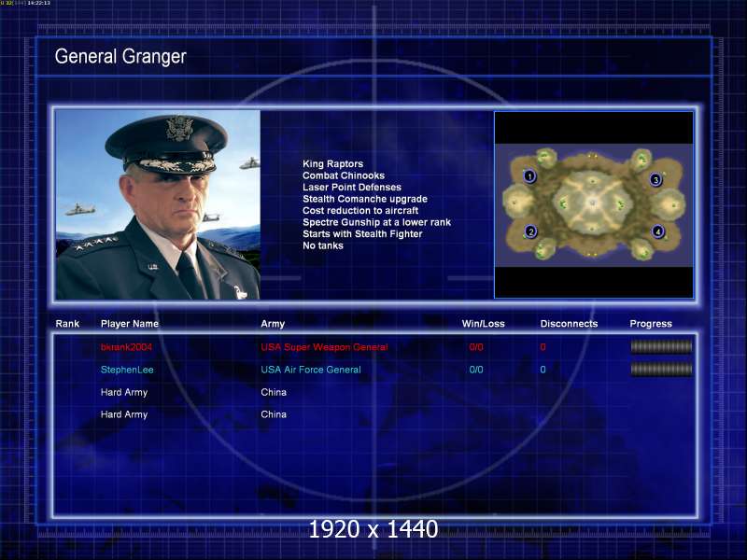
Task: Click the 0/0 Win/Loss value for bkrank2004
Action: click(476, 347)
